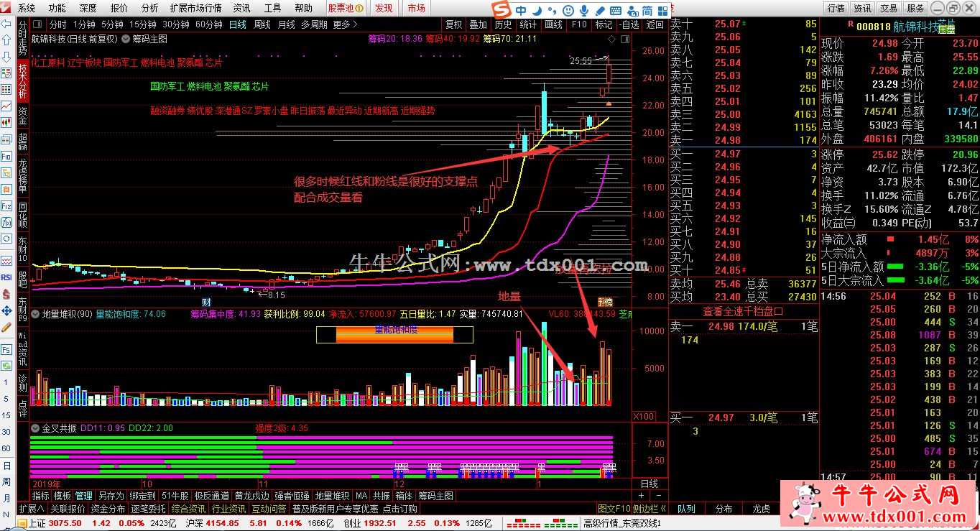Open the 资金分布 bottom tab
This screenshot has height=531, width=980.
click(108, 509)
